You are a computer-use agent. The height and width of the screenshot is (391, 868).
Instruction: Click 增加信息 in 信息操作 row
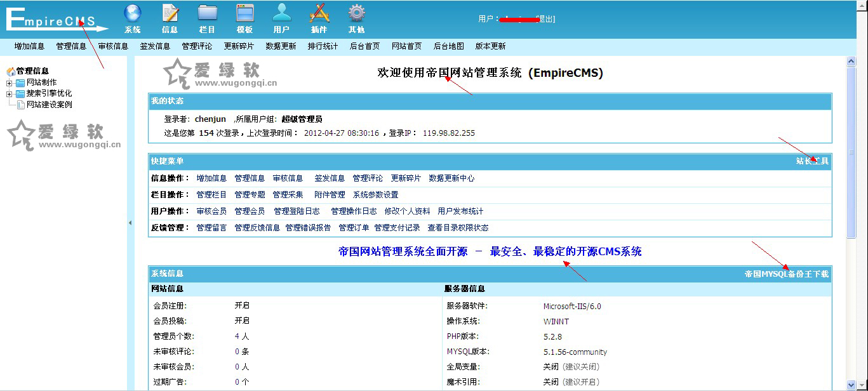pos(211,178)
